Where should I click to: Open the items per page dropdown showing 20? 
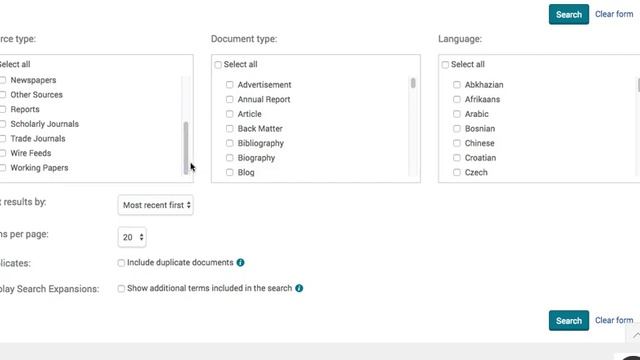tap(132, 237)
